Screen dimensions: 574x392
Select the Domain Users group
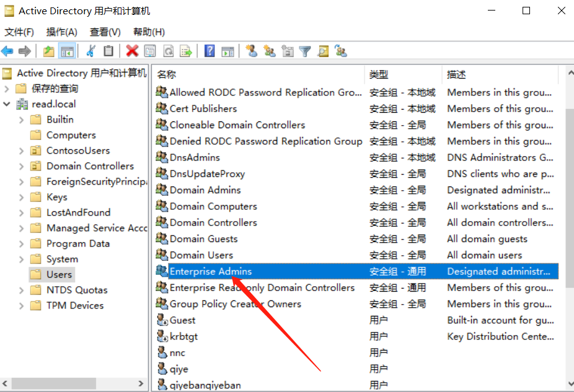tap(201, 255)
